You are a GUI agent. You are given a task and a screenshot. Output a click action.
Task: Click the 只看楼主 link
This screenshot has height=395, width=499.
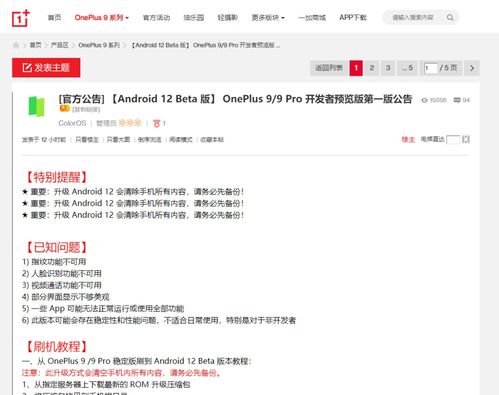87,140
